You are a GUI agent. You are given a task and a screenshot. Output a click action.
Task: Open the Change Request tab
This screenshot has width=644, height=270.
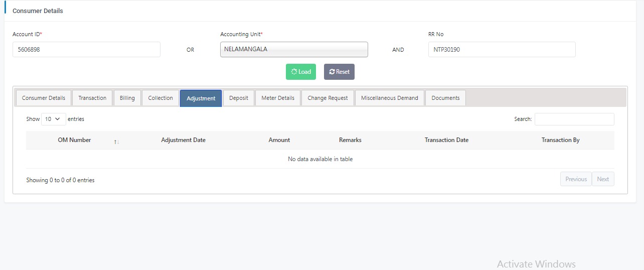pos(328,98)
